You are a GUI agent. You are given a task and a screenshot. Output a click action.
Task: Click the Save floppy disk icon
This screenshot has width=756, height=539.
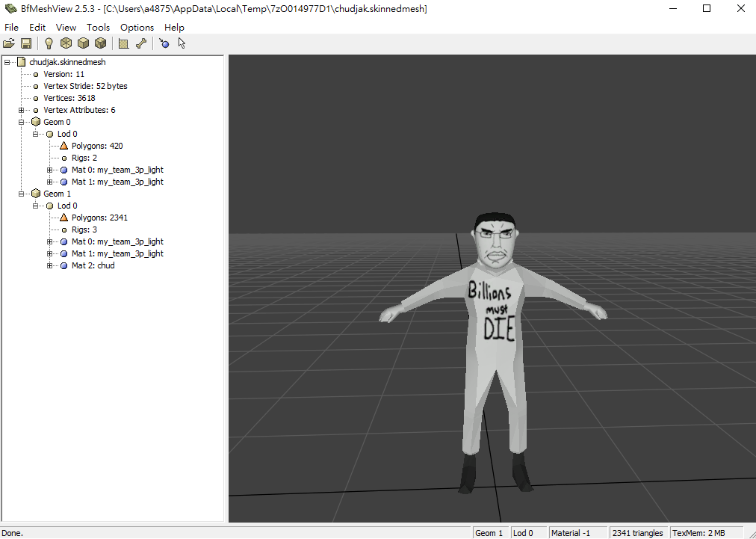(x=26, y=43)
